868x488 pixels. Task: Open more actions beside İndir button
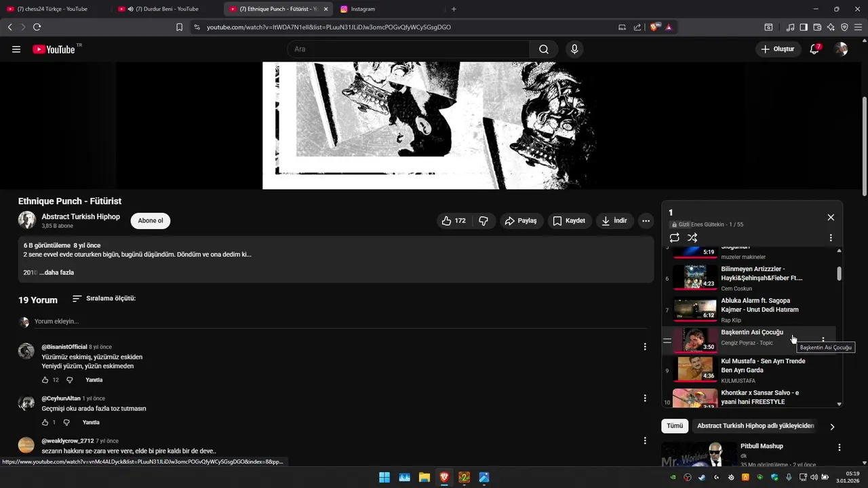pos(646,221)
